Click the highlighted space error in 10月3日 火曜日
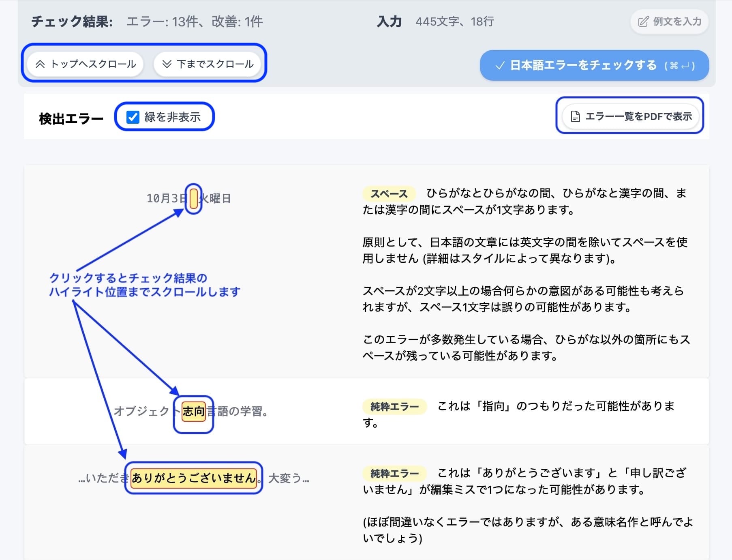Image resolution: width=732 pixels, height=560 pixels. click(x=193, y=198)
